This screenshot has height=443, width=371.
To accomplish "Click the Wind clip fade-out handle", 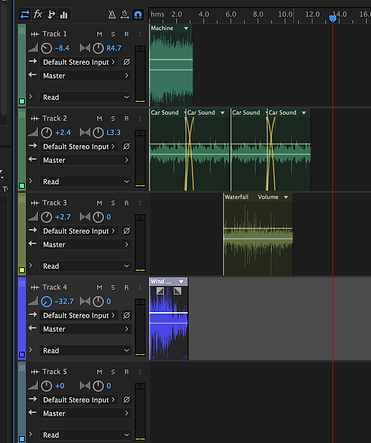I will click(x=177, y=291).
